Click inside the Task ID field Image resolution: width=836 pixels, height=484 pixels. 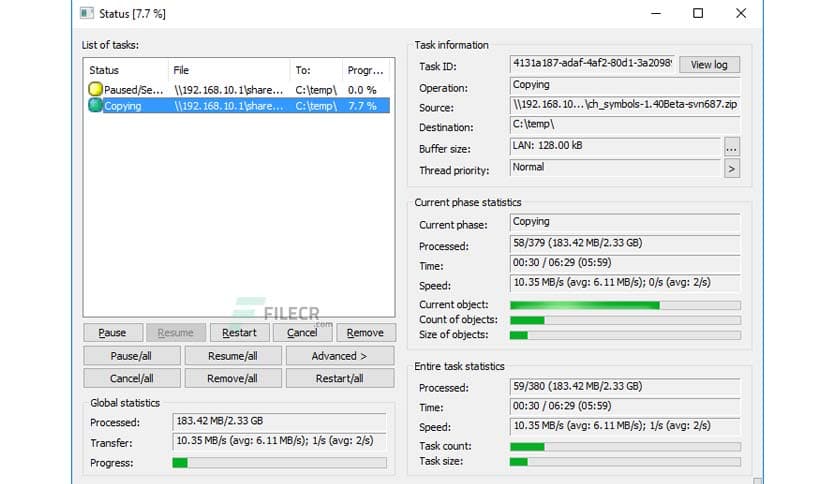(591, 65)
